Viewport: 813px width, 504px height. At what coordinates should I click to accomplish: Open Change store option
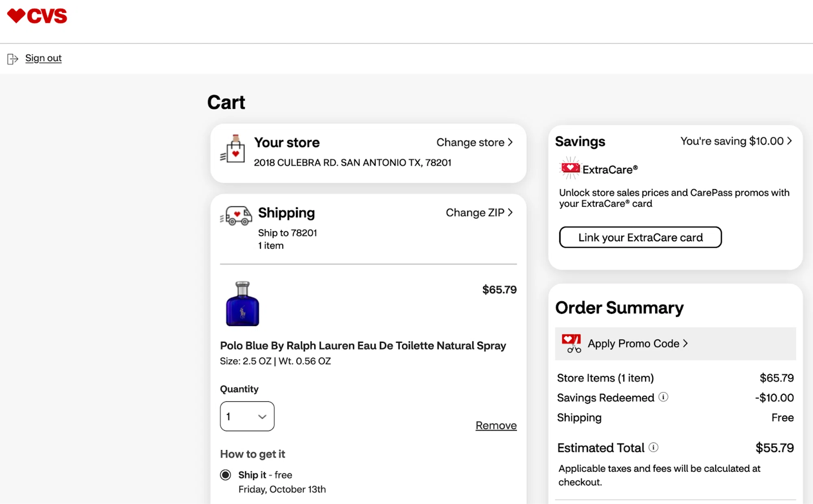[474, 142]
